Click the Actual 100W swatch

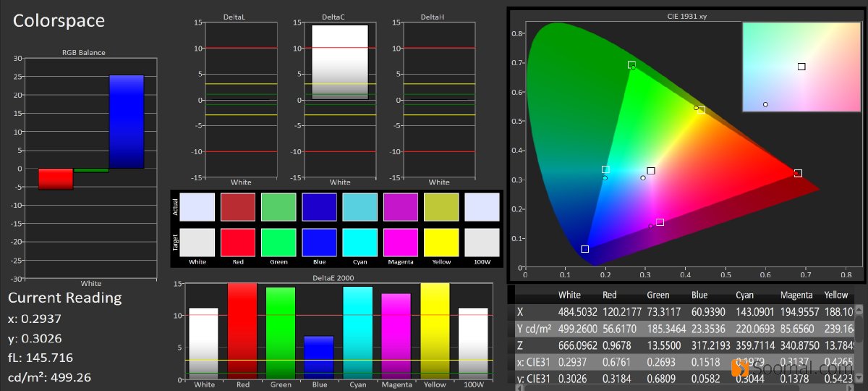(x=482, y=206)
